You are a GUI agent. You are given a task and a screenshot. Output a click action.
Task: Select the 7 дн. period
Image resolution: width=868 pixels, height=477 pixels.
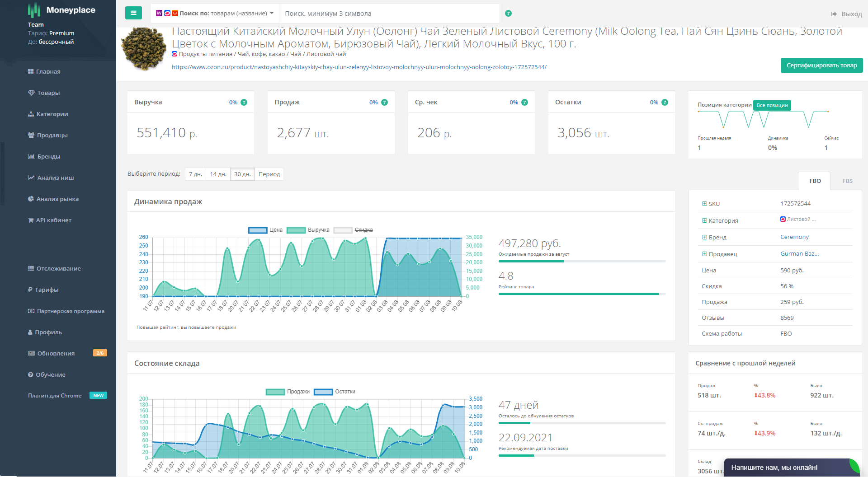pos(195,174)
